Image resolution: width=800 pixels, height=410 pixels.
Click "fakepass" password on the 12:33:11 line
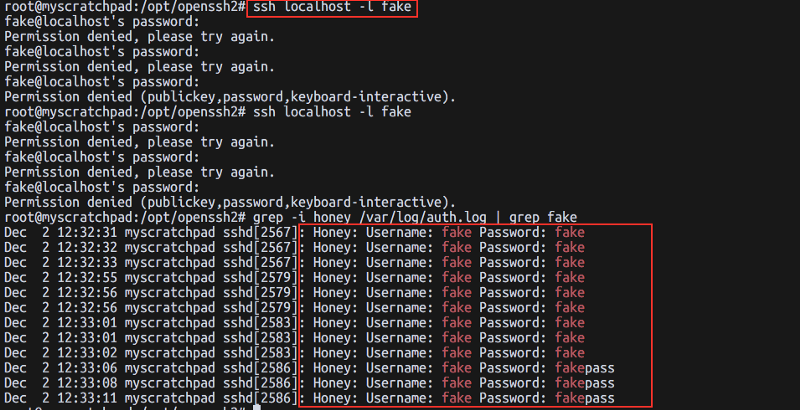(x=585, y=398)
